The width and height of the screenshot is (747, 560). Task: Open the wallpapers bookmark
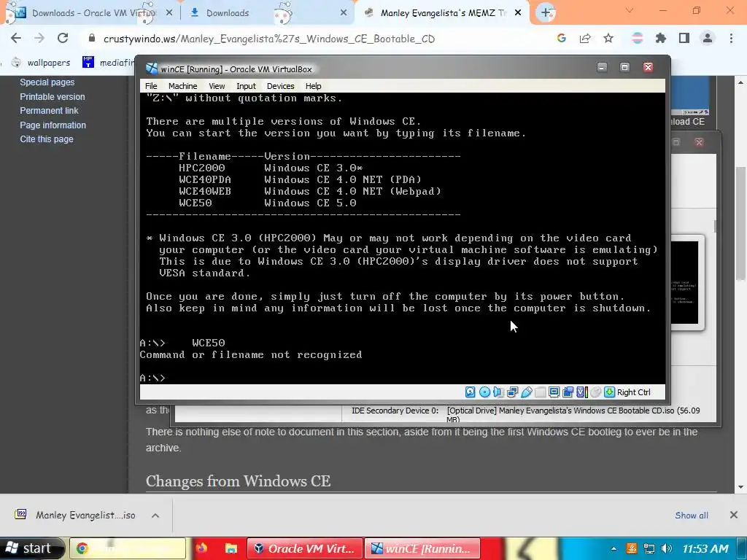pyautogui.click(x=41, y=63)
